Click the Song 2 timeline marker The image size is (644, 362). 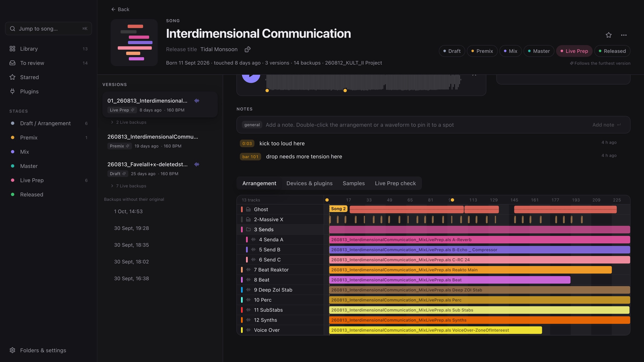coord(338,209)
